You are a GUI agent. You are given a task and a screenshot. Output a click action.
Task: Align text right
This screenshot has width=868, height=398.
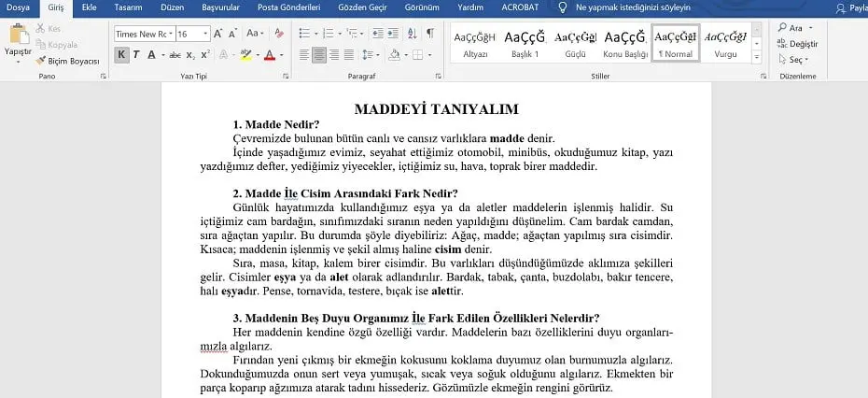pos(334,55)
